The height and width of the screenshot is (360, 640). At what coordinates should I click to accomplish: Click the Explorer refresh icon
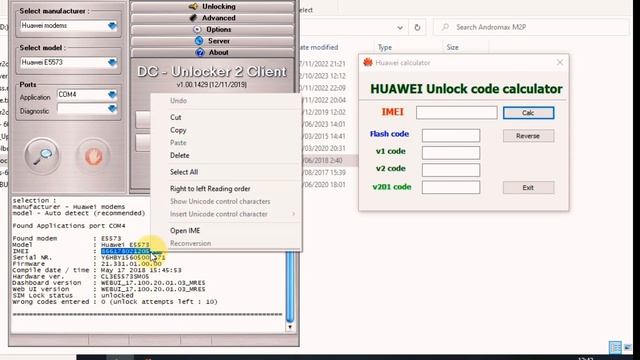417,27
